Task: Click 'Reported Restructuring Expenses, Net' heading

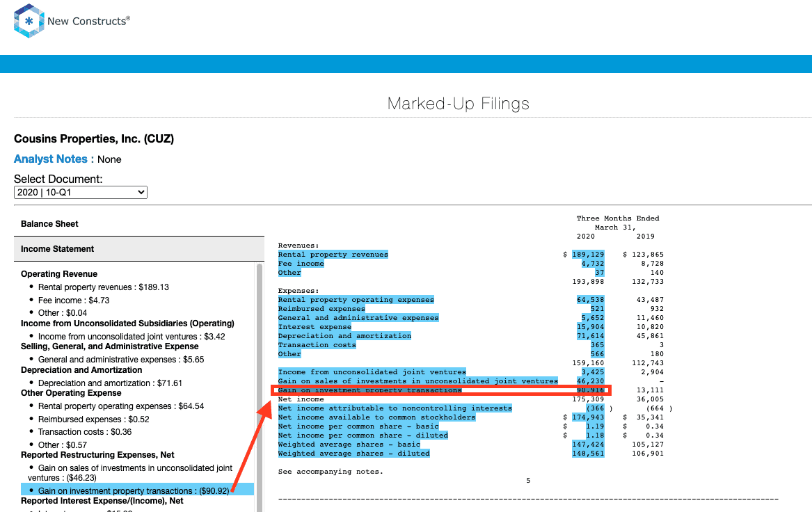Action: 97,454
